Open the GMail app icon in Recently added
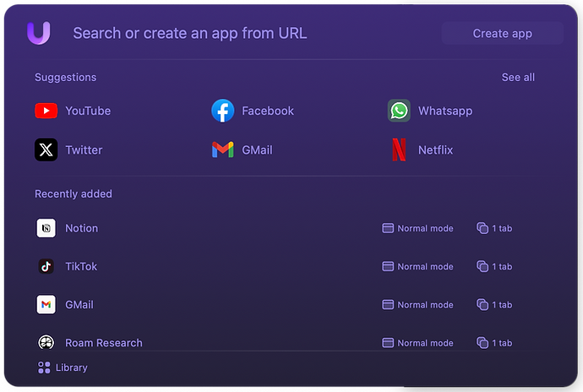Image resolution: width=583 pixels, height=392 pixels. (46, 305)
